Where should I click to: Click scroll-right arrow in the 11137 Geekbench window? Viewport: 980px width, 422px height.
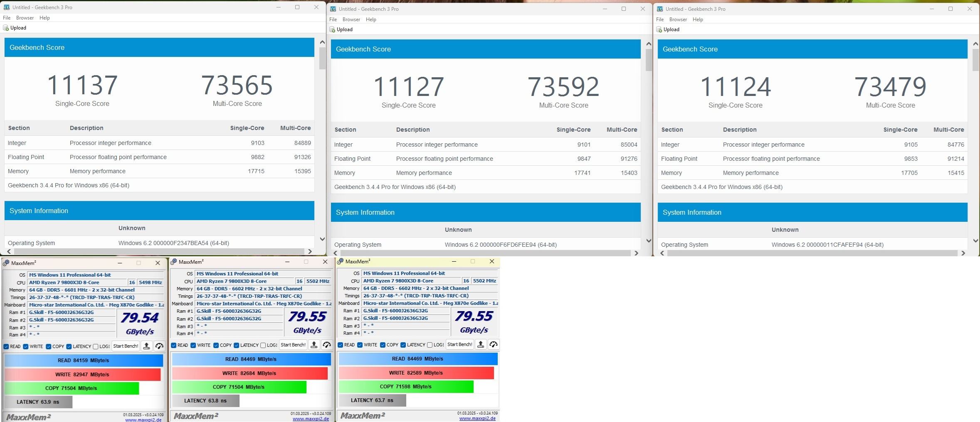click(309, 251)
